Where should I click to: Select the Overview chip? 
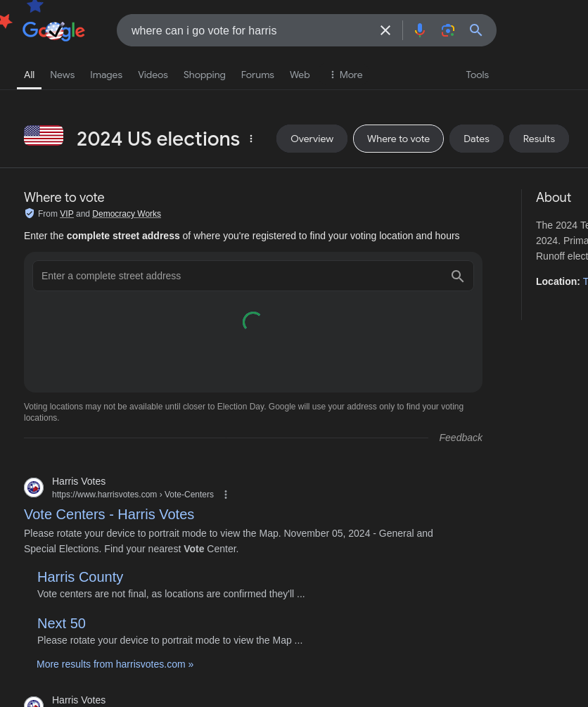[312, 139]
